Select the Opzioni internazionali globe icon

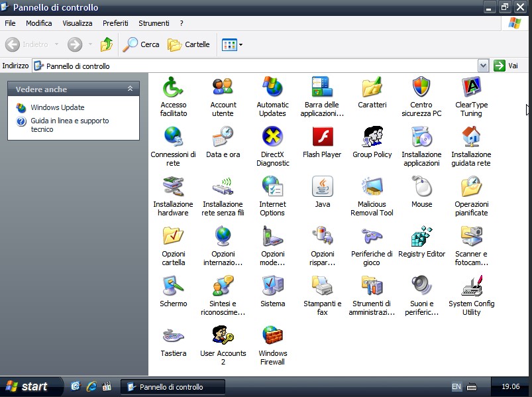point(223,246)
